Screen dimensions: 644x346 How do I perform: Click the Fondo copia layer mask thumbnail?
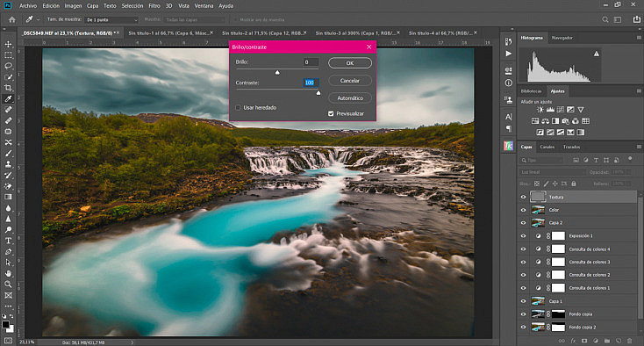(558, 314)
